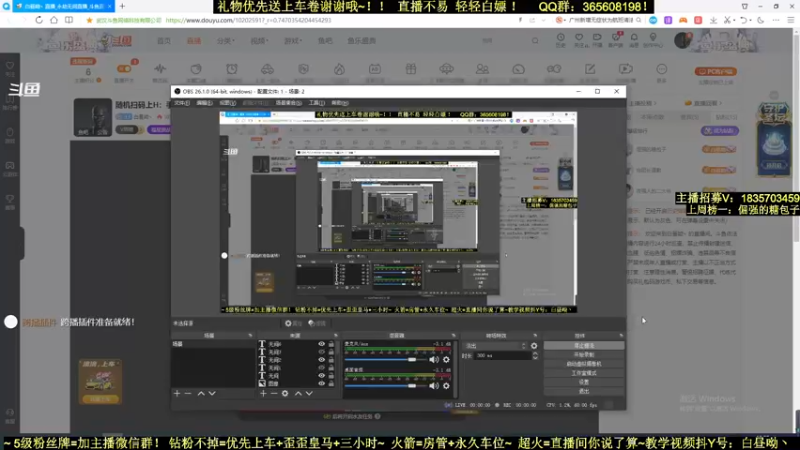The image size is (800, 450).
Task: Pop out the Scenes dock via its header icon
Action: pyautogui.click(x=251, y=336)
